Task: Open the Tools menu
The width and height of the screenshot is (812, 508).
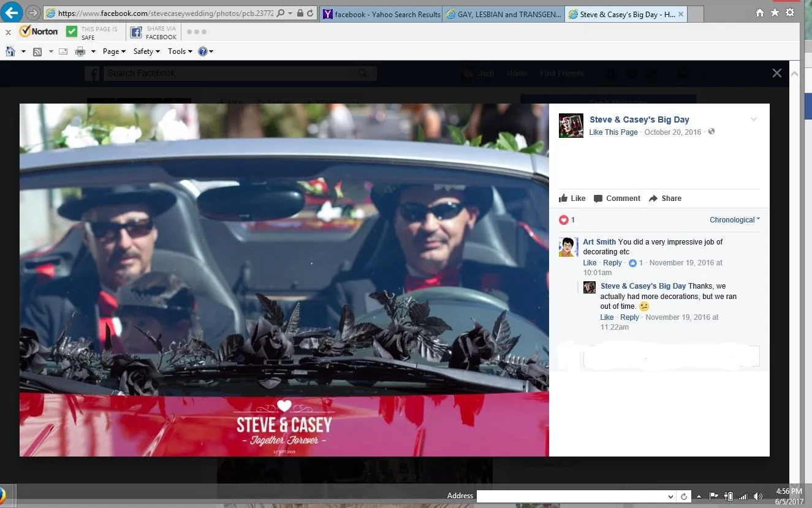Action: point(180,51)
